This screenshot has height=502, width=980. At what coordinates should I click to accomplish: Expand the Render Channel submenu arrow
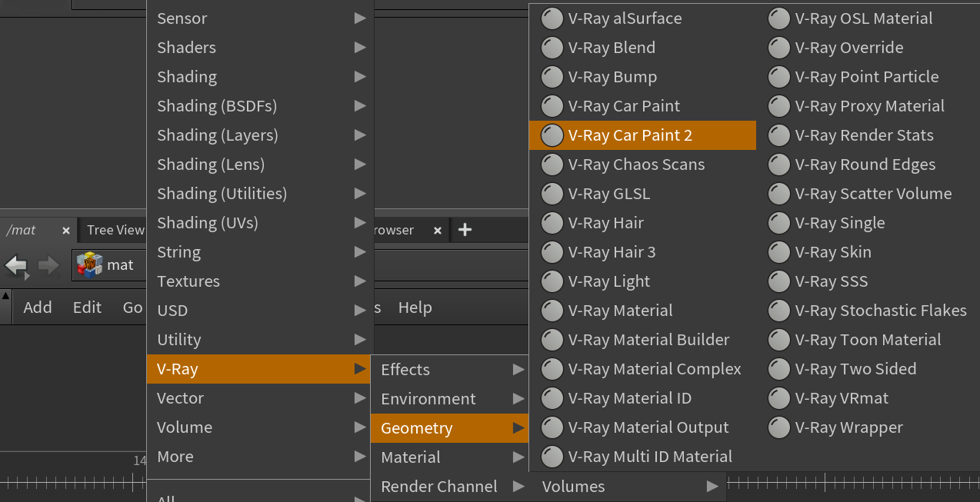point(518,487)
